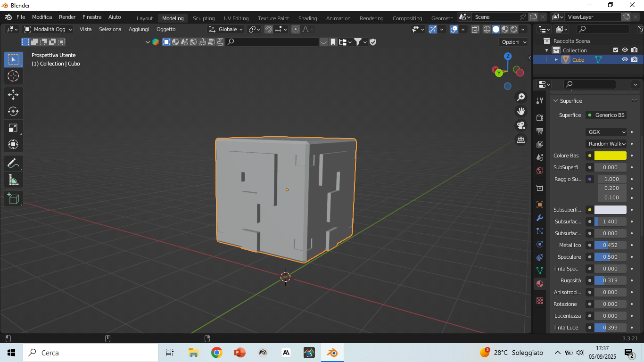Hide Cubo in viewport via eye icon
The height and width of the screenshot is (362, 644).
tap(625, 59)
